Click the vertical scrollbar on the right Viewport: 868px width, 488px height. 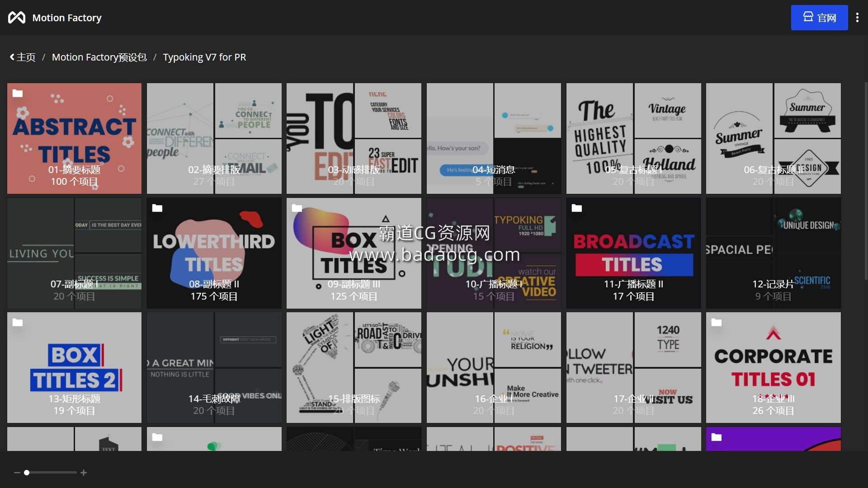[x=866, y=181]
